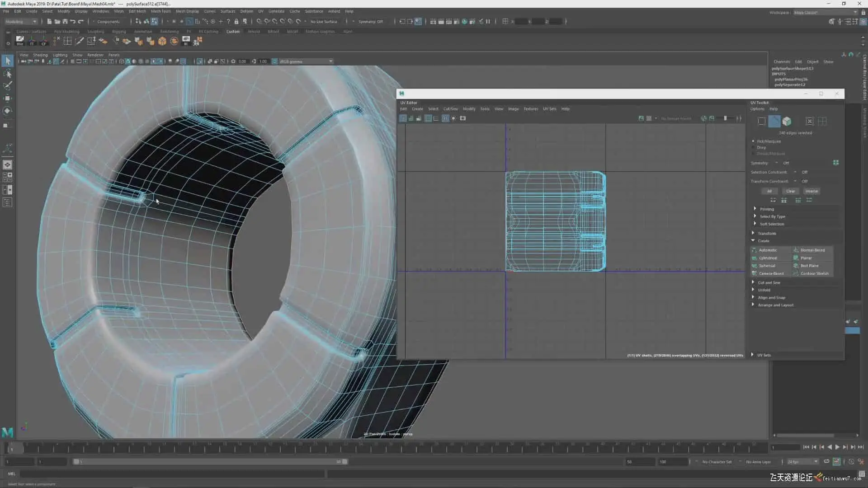868x488 pixels.
Task: Select the Pick/Marquee radio option
Action: 753,141
